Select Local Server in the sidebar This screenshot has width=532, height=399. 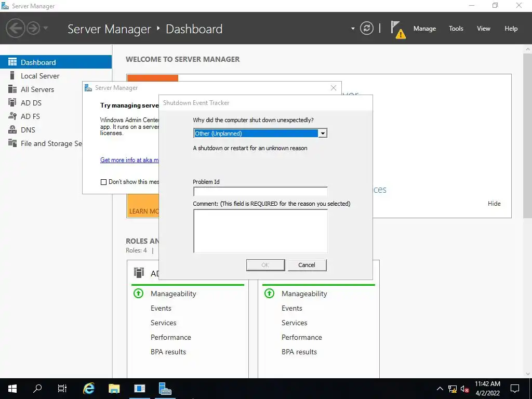click(56, 76)
